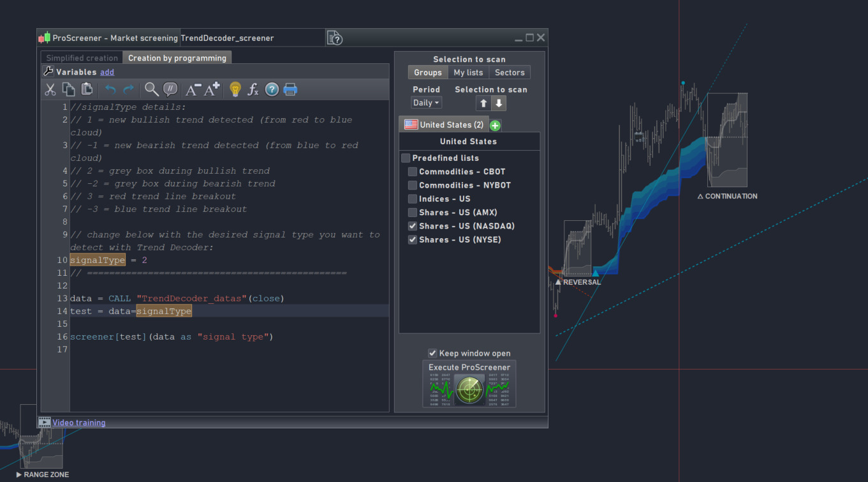Select the Groups tab

428,73
